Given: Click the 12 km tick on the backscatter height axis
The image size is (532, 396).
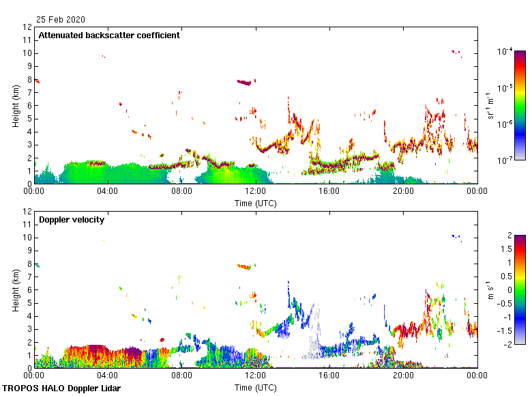Looking at the screenshot, I should coord(28,27).
